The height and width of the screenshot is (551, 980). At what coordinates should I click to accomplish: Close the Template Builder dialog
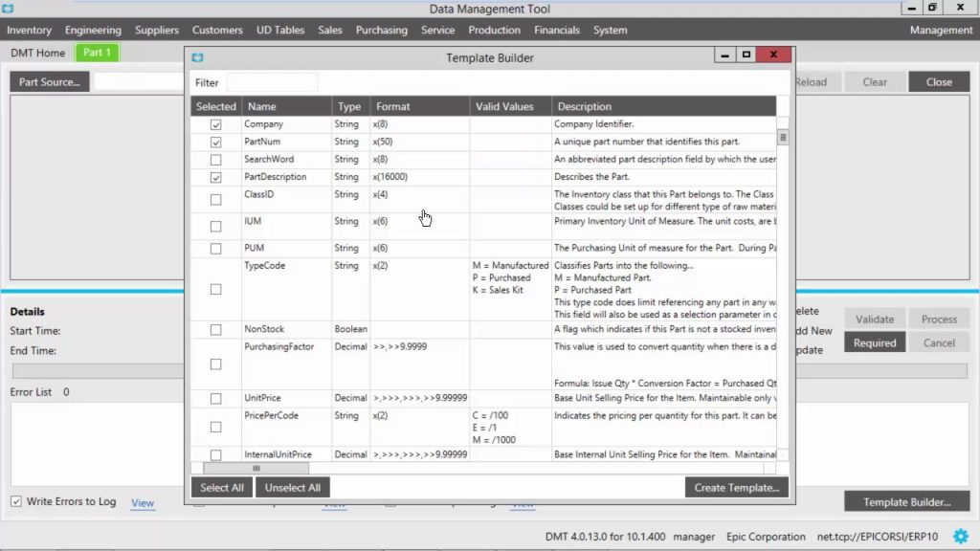(773, 55)
